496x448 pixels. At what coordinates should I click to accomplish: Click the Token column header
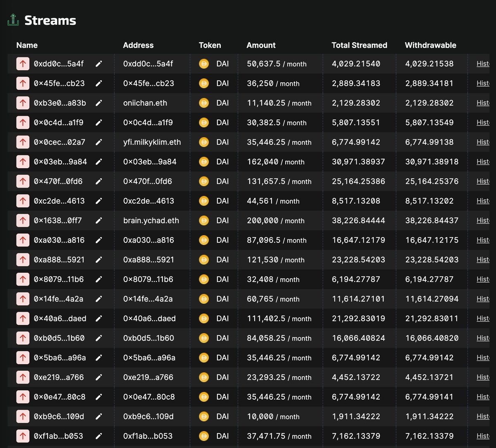(210, 45)
